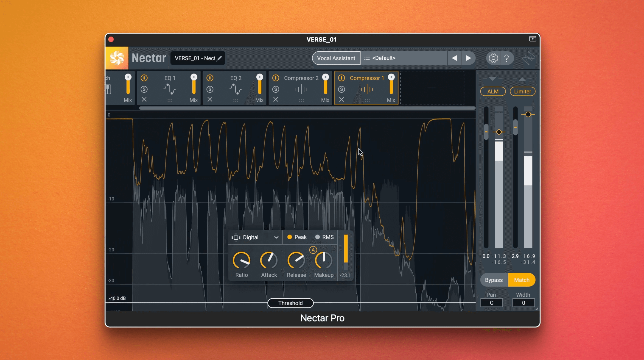The height and width of the screenshot is (360, 644).
Task: Click the Compressor 2 Mix slider
Action: pyautogui.click(x=325, y=84)
